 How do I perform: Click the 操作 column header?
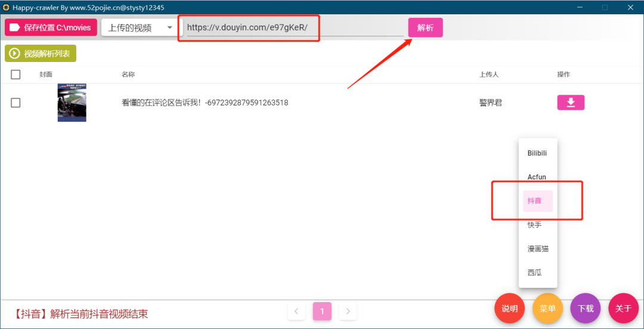[563, 75]
